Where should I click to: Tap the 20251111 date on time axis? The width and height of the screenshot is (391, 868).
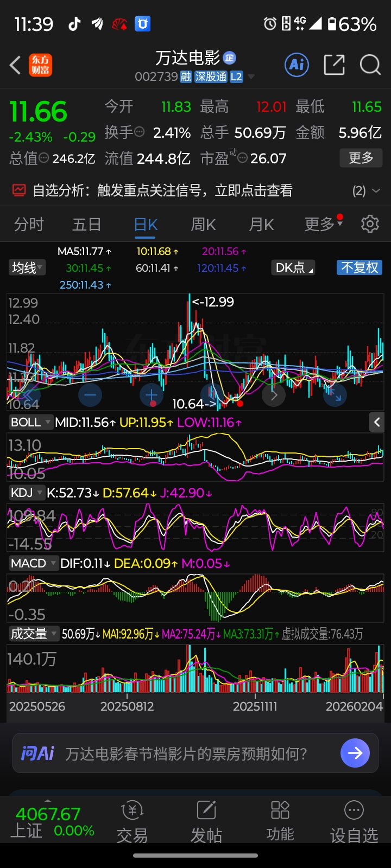(255, 706)
